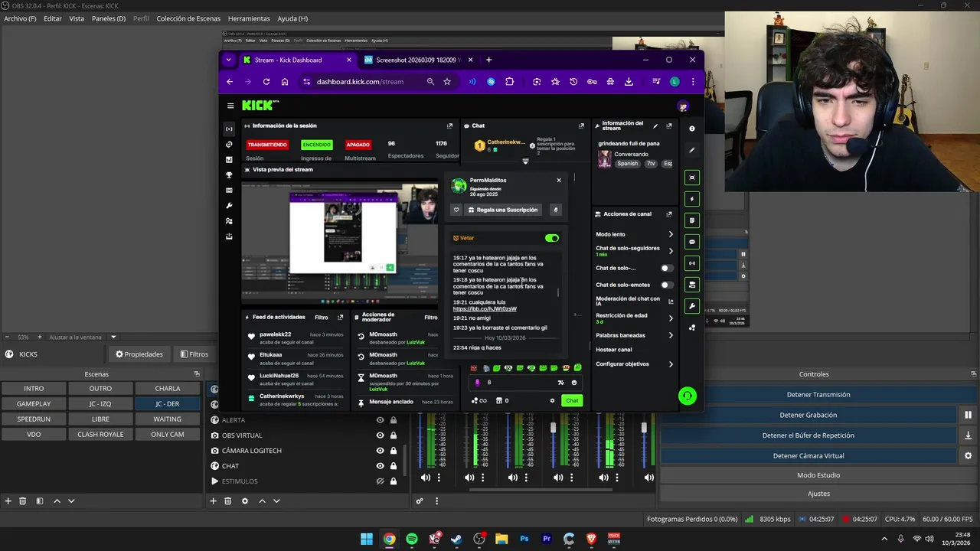Expand Configurar objetivos options

pos(671,364)
